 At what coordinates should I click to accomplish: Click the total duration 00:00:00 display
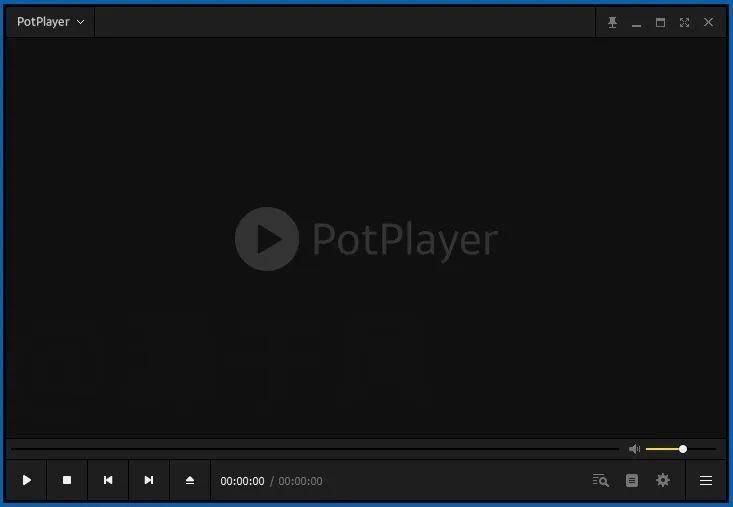[x=300, y=481]
